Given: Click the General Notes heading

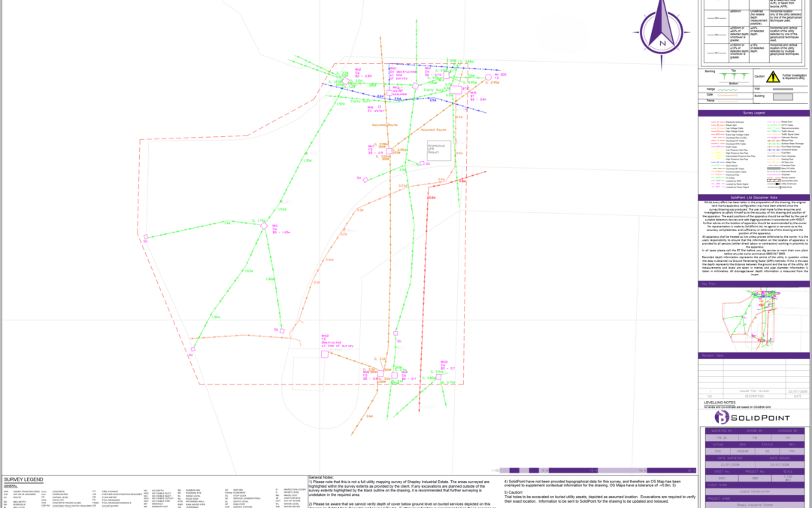Looking at the screenshot, I should (x=321, y=477).
